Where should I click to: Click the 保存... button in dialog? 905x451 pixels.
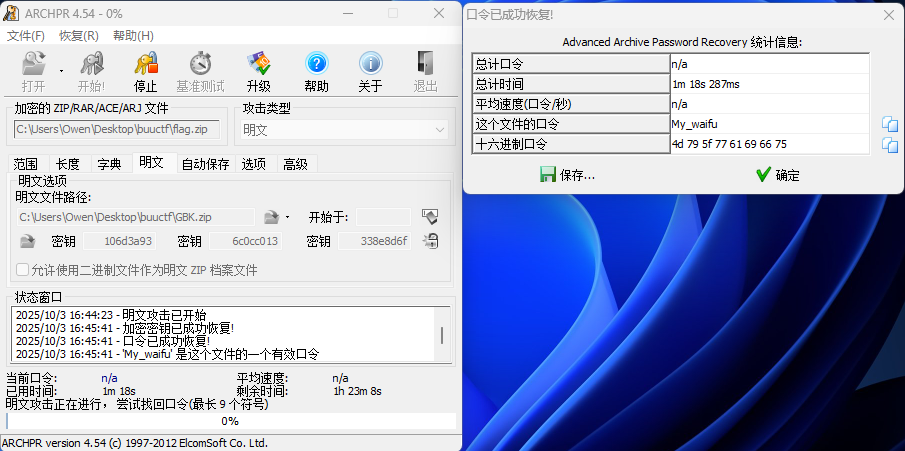567,175
